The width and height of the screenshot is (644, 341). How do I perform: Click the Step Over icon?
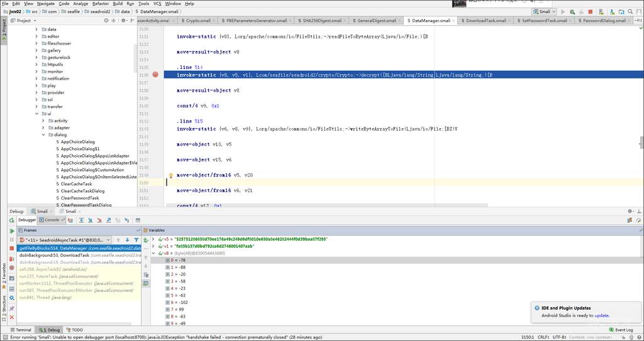click(81, 220)
